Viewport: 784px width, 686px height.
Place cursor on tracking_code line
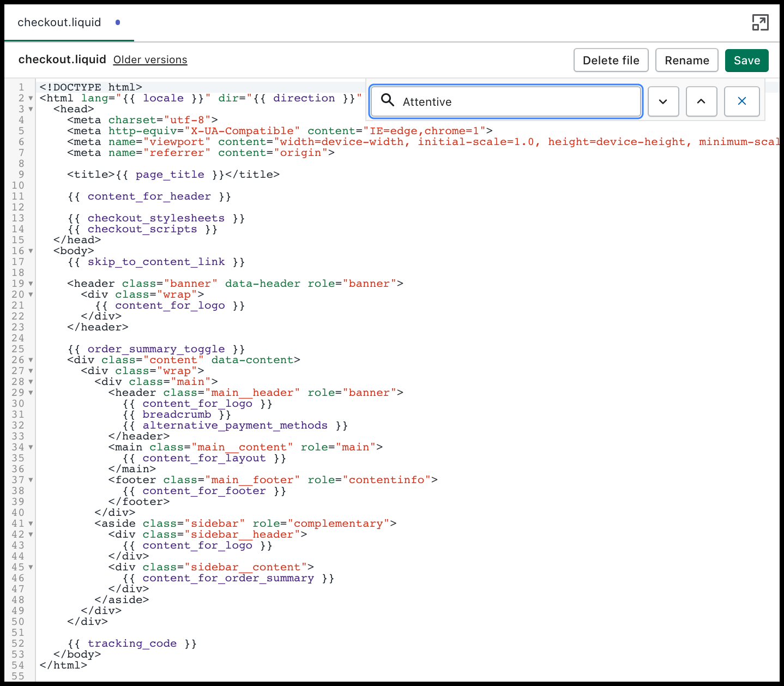[132, 643]
